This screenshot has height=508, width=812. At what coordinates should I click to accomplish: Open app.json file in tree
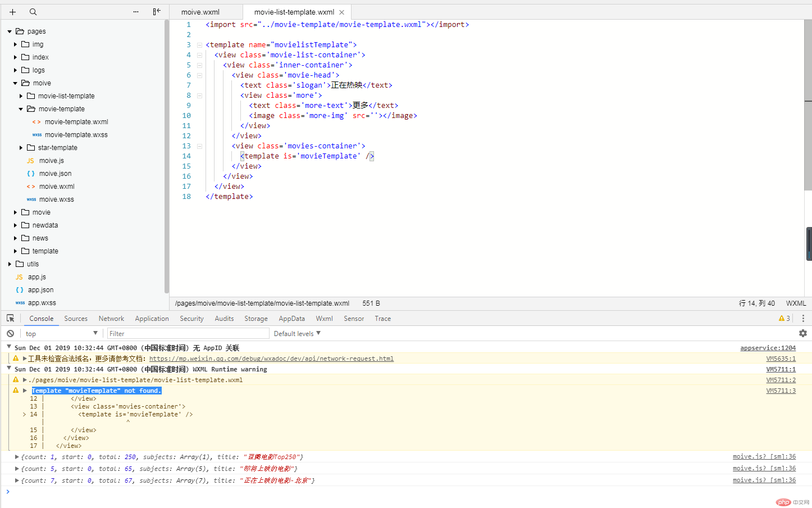click(40, 290)
